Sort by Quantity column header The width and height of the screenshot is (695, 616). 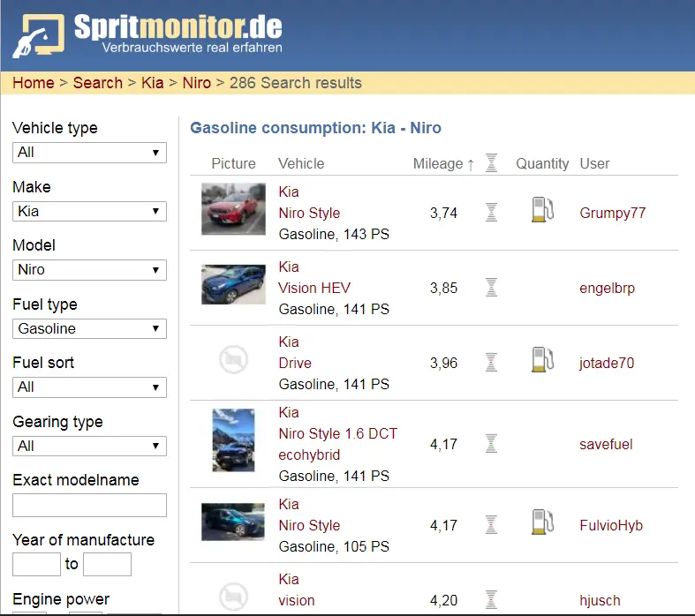point(542,164)
